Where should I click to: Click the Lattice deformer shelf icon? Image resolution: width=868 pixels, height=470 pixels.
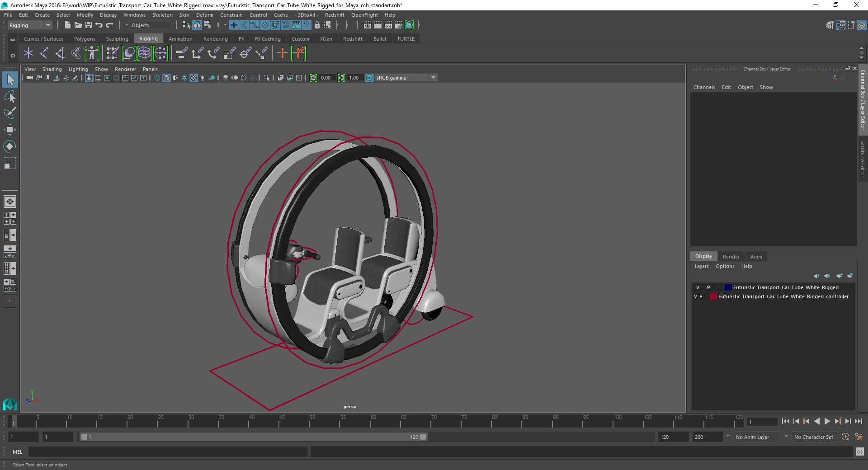point(144,53)
